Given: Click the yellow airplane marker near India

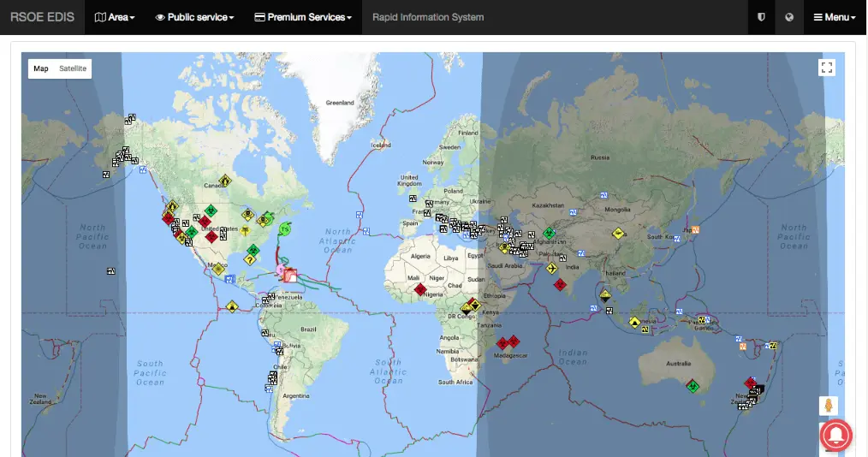Looking at the screenshot, I should (x=553, y=268).
